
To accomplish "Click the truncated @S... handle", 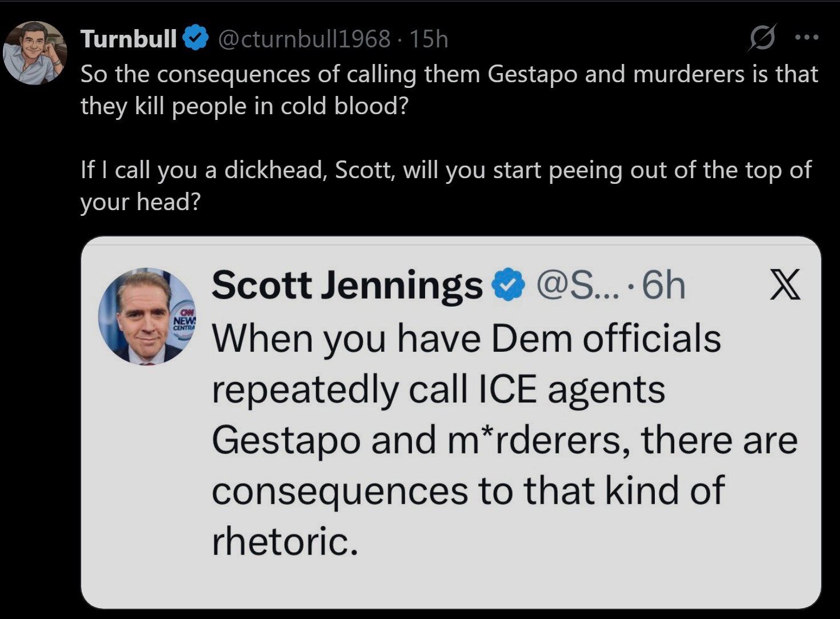I will coord(577,285).
